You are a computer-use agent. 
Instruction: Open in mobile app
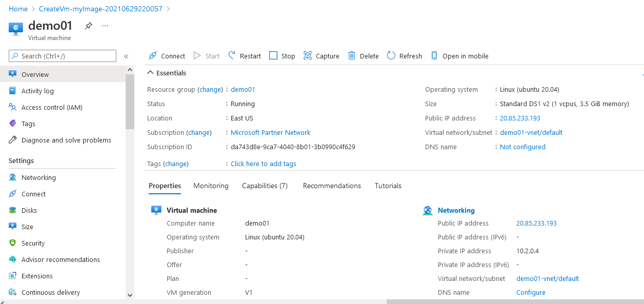(x=459, y=56)
